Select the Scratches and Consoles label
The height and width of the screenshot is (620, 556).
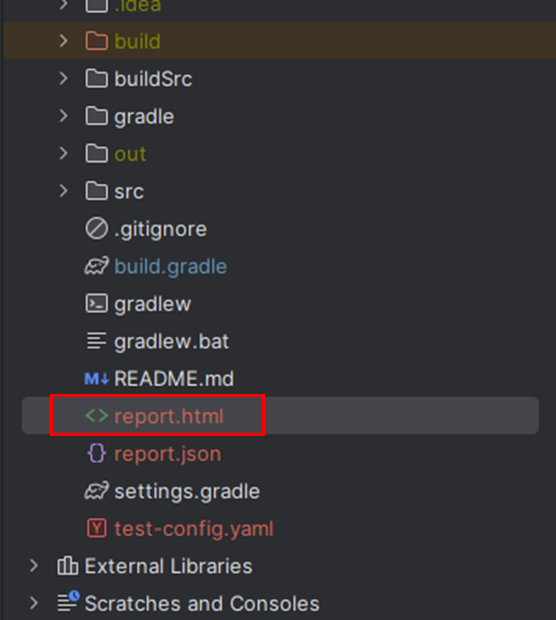pyautogui.click(x=202, y=603)
